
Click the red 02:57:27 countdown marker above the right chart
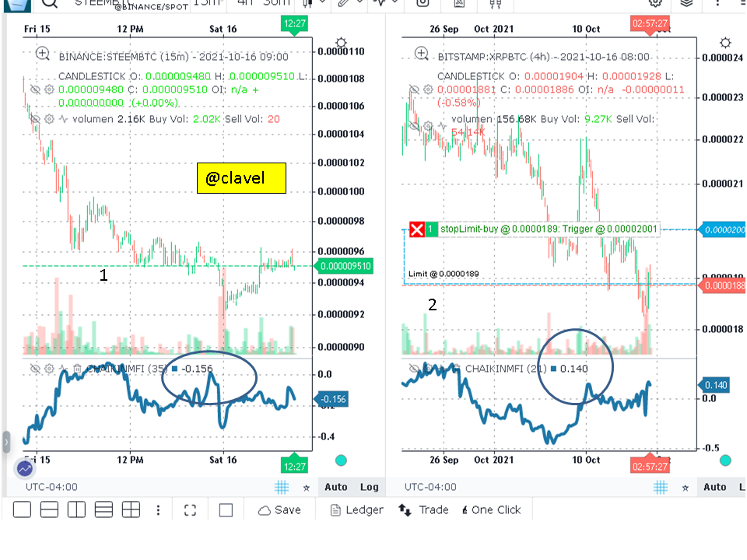(650, 24)
